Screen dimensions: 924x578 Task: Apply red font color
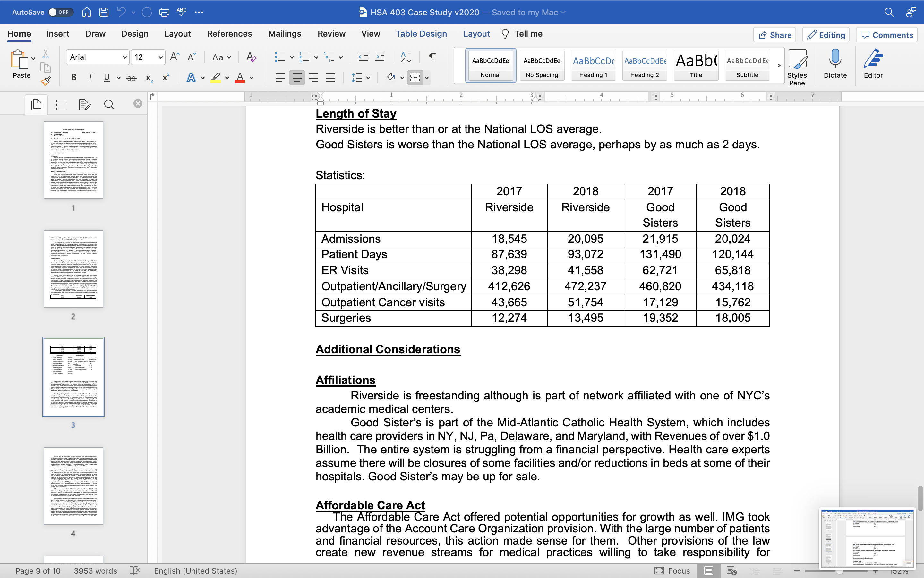point(240,78)
